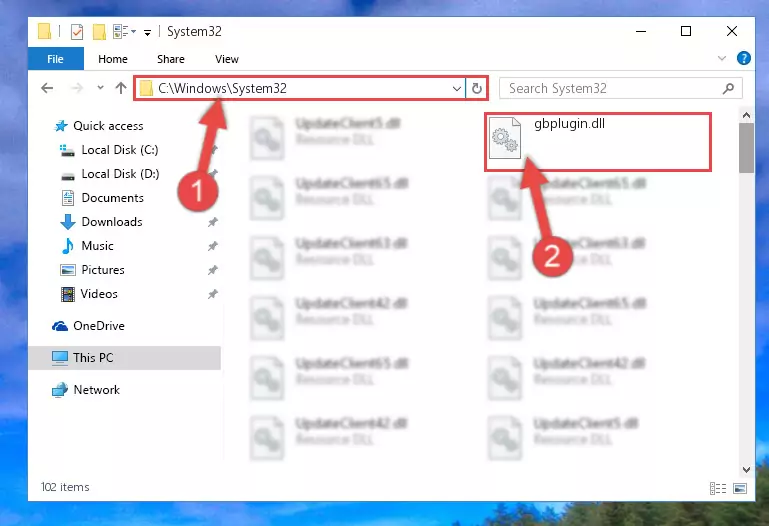Viewport: 769px width, 526px height.
Task: Click the search magnifier icon
Action: tap(728, 88)
